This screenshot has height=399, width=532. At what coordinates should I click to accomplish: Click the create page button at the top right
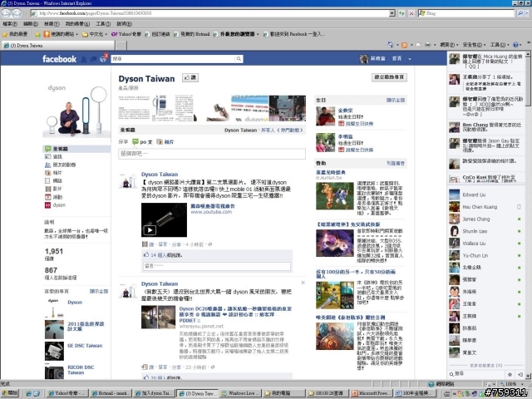[389, 77]
